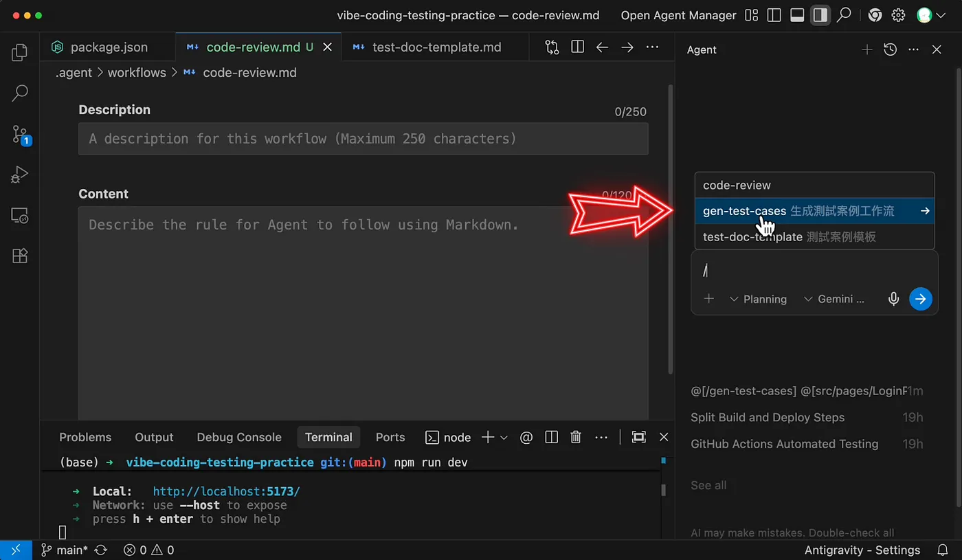This screenshot has height=560, width=962.
Task: Kill the terminal with the trash icon
Action: point(576,437)
